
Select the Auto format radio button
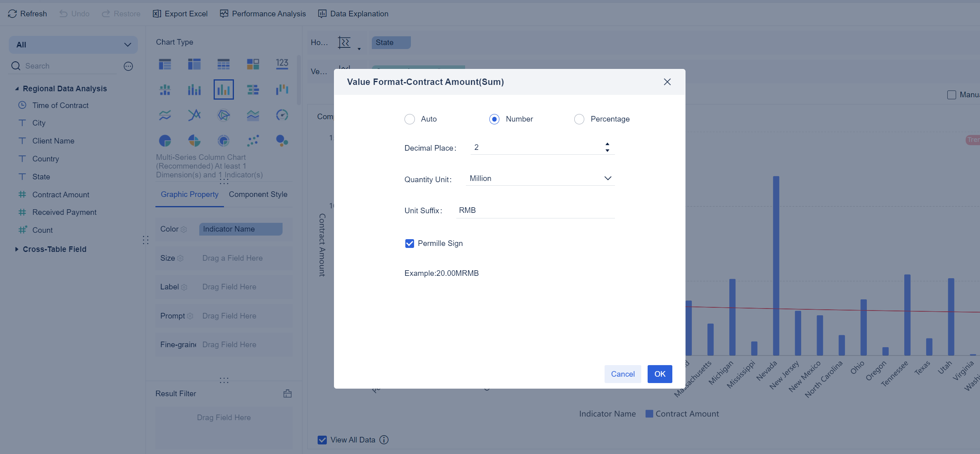pyautogui.click(x=410, y=119)
